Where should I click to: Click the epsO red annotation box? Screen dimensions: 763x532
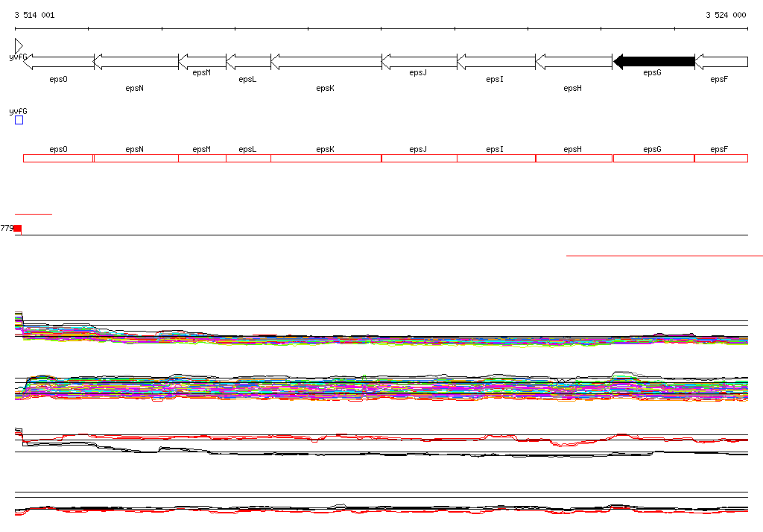58,158
